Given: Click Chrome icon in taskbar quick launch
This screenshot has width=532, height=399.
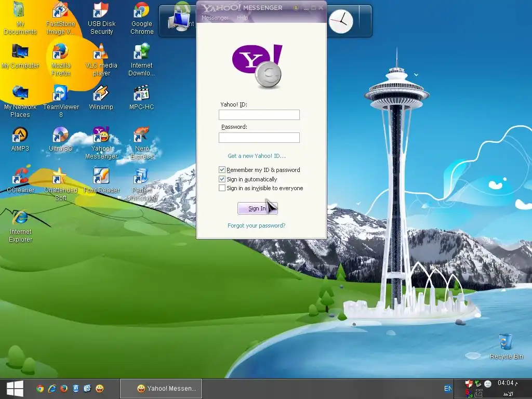Looking at the screenshot, I should 40,389.
